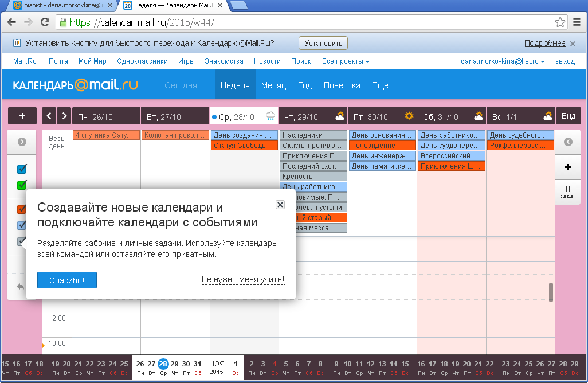The width and height of the screenshot is (588, 383).
Task: Open the 0 задач tasks counter
Action: pyautogui.click(x=568, y=191)
